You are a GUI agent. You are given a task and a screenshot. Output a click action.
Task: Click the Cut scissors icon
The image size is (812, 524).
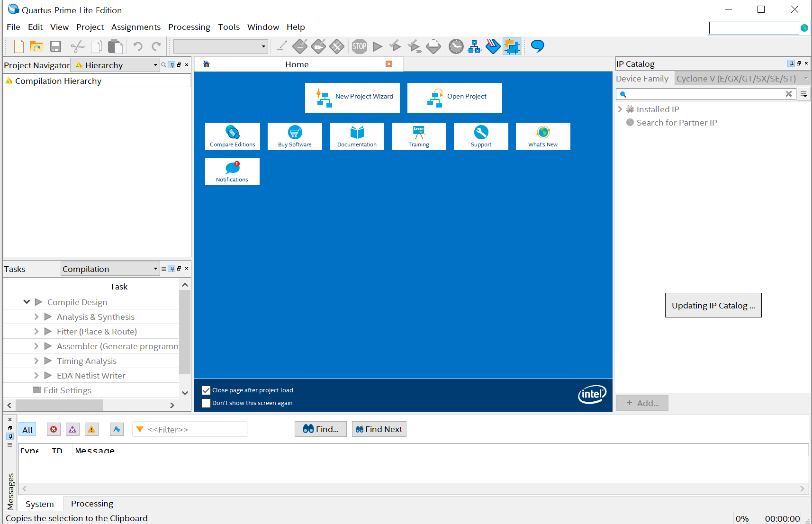[x=78, y=46]
